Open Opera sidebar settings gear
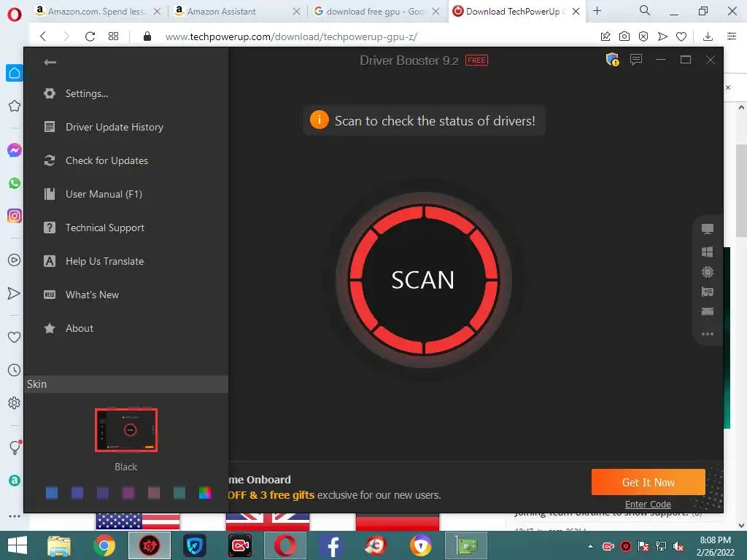This screenshot has height=560, width=747. [15, 402]
